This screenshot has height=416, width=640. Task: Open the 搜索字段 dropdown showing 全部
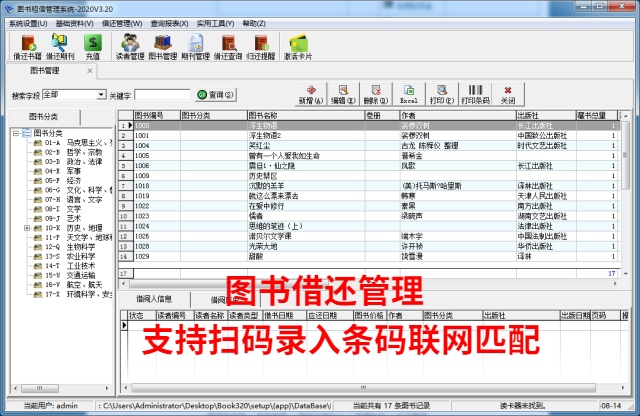tap(101, 95)
